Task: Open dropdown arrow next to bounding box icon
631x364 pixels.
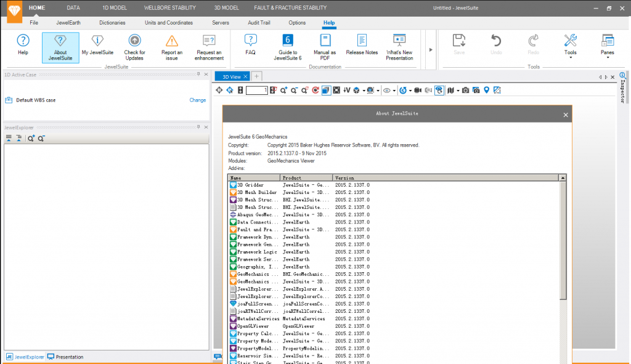Action: [378, 91]
